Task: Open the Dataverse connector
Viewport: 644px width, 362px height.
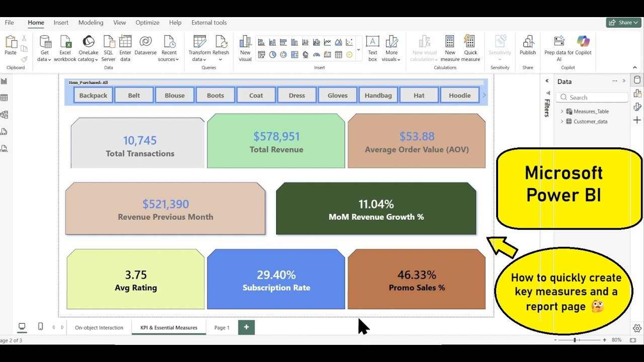Action: [145, 45]
